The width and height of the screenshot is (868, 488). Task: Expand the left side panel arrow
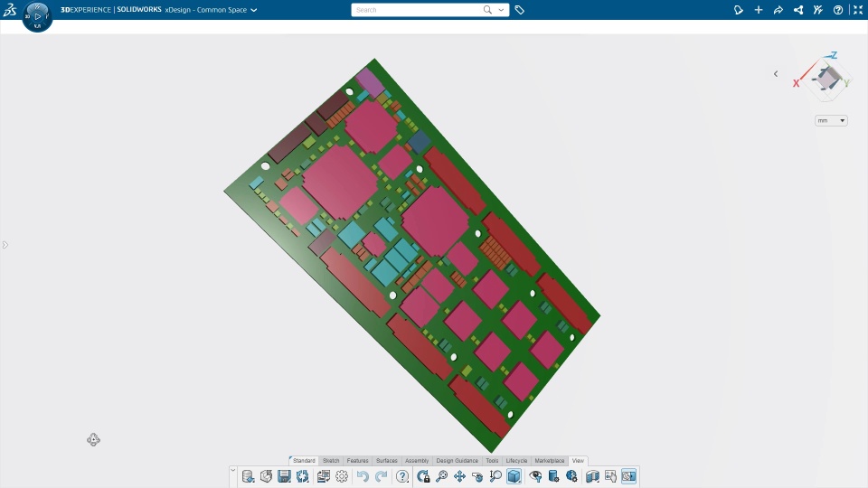click(5, 245)
